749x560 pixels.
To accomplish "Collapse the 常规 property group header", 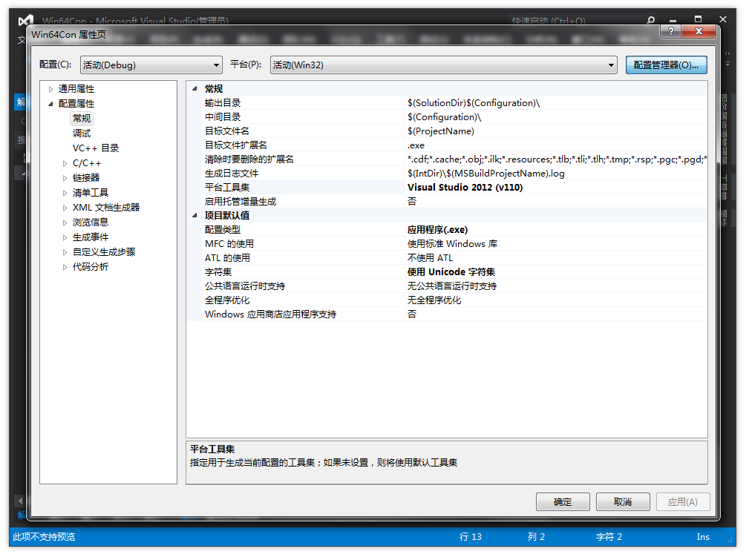I will 194,89.
